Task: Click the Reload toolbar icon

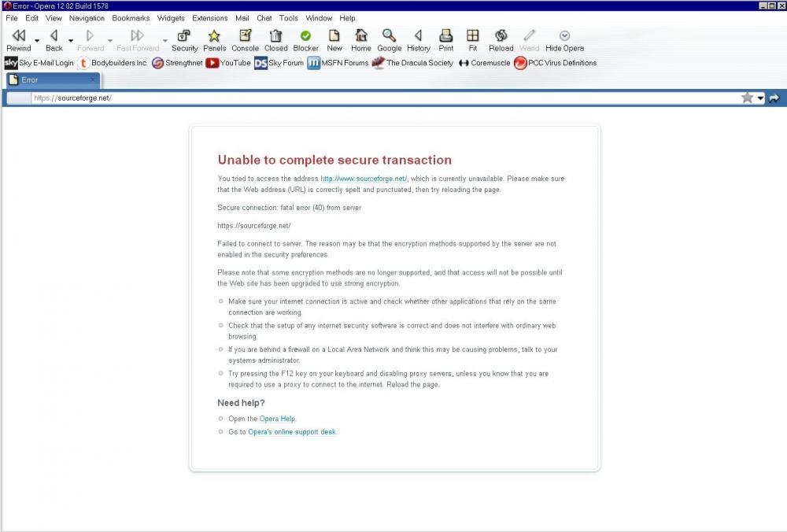Action: click(x=501, y=35)
